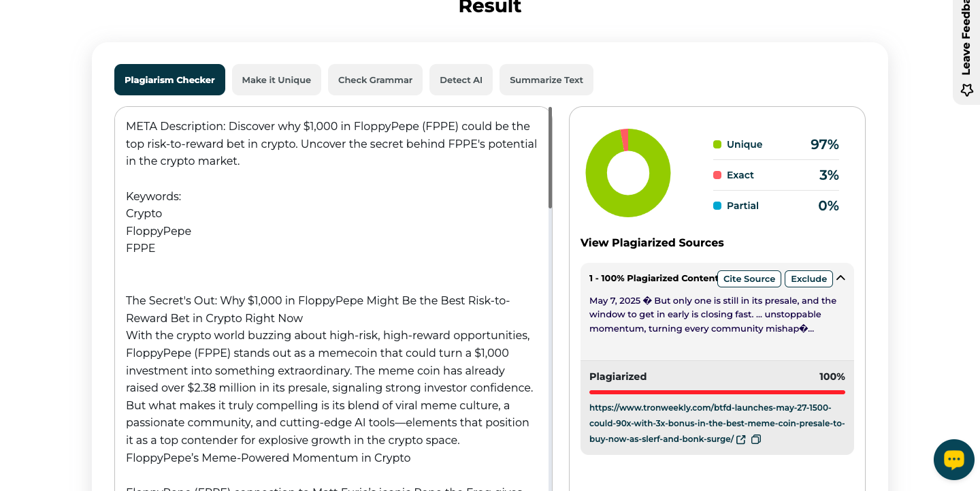980x491 pixels.
Task: Exclude the first plagiarized source
Action: [808, 279]
